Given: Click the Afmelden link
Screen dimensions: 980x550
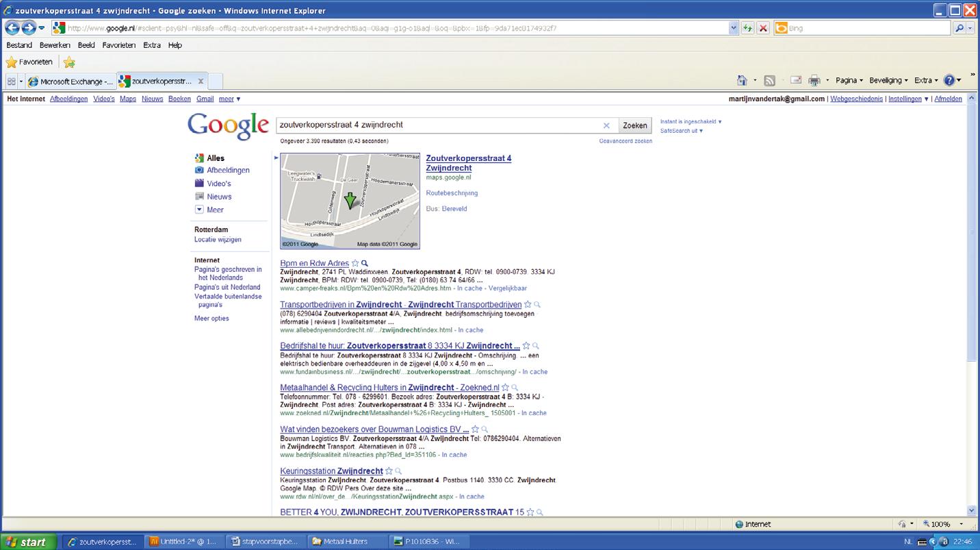Looking at the screenshot, I should 948,99.
